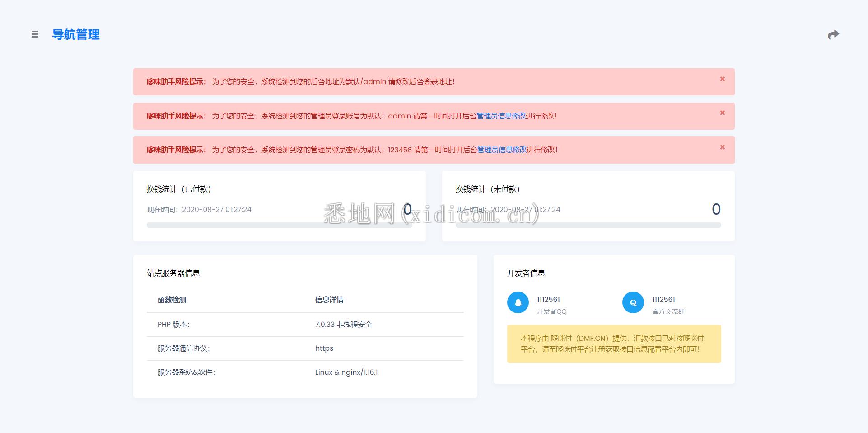868x433 pixels.
Task: Select the 换钱统计（未付款）card title
Action: coord(488,189)
